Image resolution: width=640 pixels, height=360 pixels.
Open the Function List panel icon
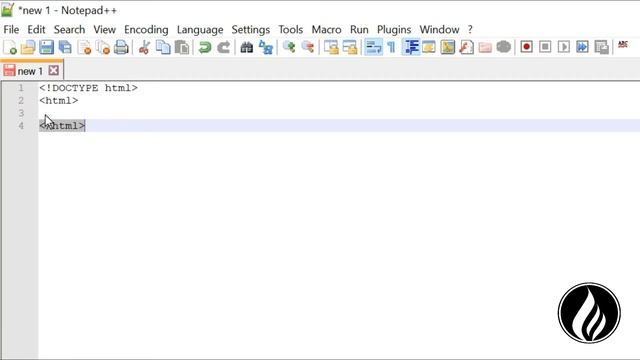(x=466, y=47)
